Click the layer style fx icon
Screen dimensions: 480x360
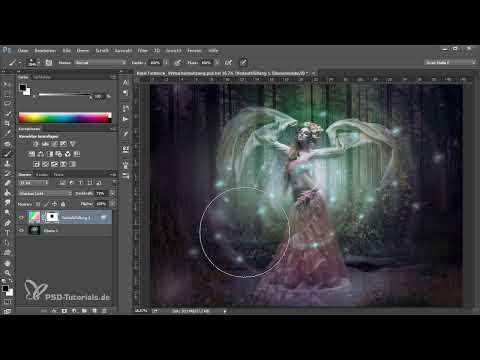[54, 311]
